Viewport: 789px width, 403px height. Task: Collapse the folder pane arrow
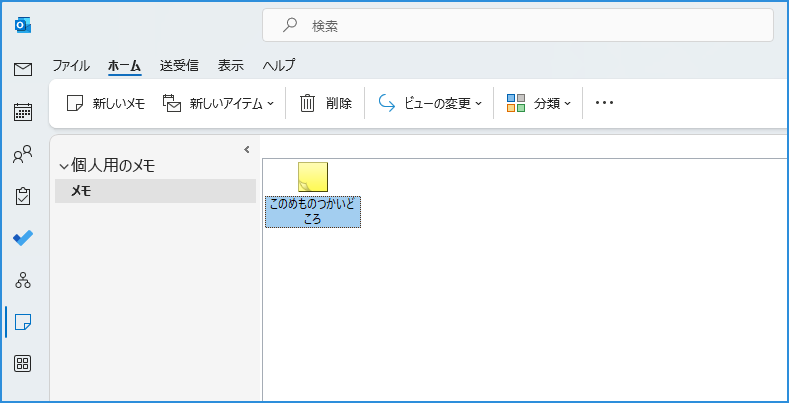[247, 149]
